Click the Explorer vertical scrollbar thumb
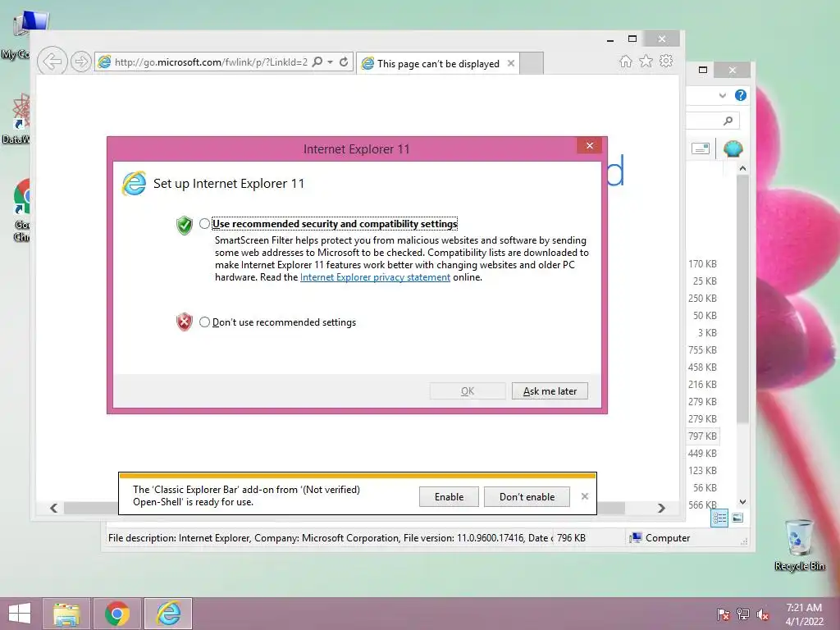 [x=742, y=299]
